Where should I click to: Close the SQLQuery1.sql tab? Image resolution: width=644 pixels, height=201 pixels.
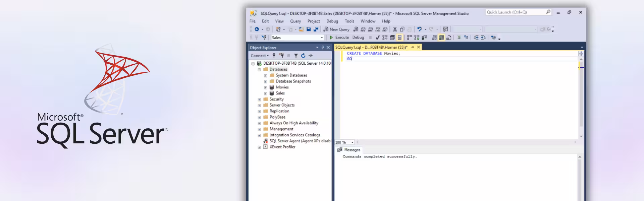418,47
